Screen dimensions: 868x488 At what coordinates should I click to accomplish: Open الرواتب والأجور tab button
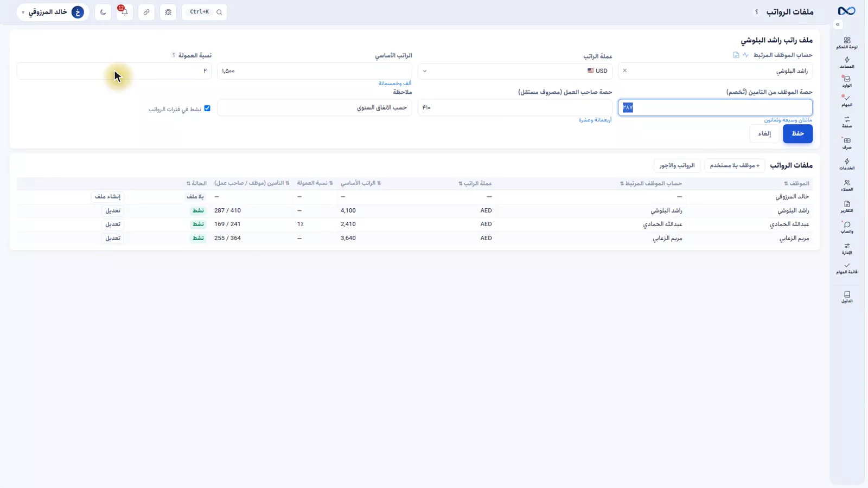point(677,165)
